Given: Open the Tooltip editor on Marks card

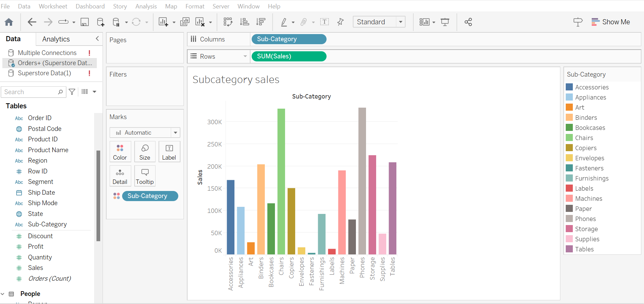Looking at the screenshot, I should 144,176.
